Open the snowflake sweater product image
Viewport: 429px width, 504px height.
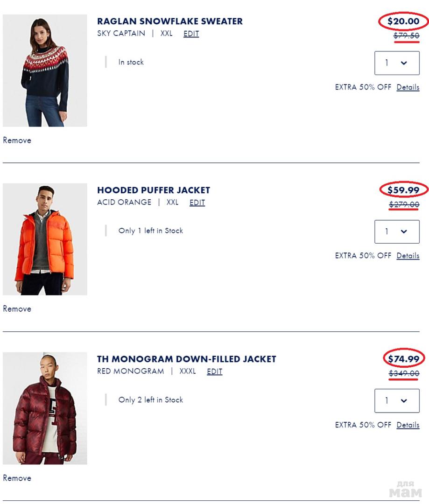click(45, 70)
